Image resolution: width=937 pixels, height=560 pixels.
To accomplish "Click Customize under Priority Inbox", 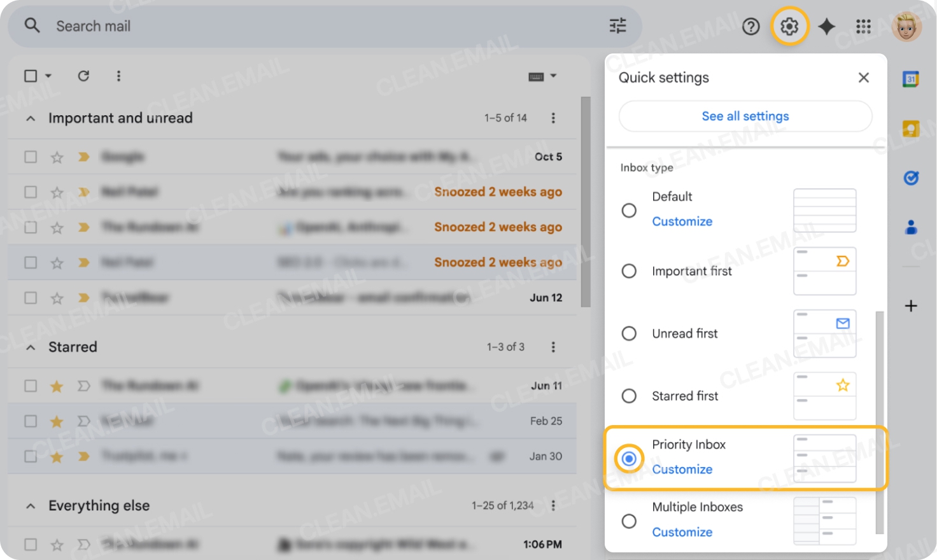I will [682, 470].
